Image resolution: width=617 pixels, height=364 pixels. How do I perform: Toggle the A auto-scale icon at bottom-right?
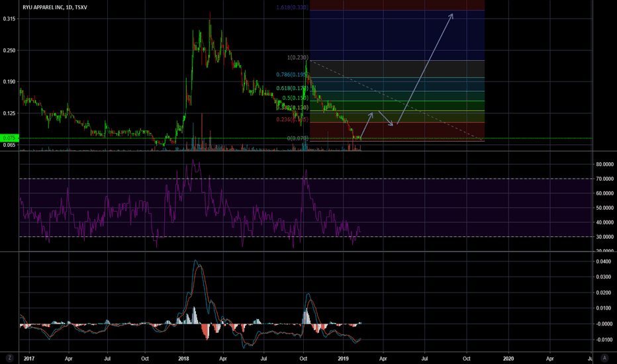coord(604,357)
